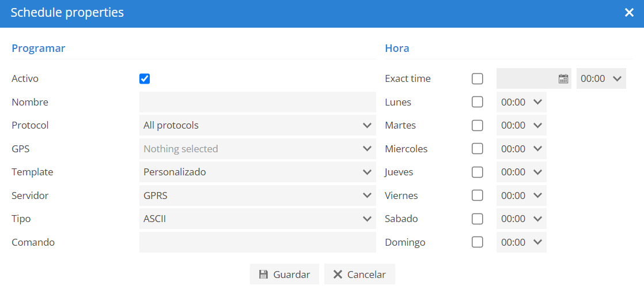Open the Template Personalizado dropdown
This screenshot has height=293, width=644.
257,172
